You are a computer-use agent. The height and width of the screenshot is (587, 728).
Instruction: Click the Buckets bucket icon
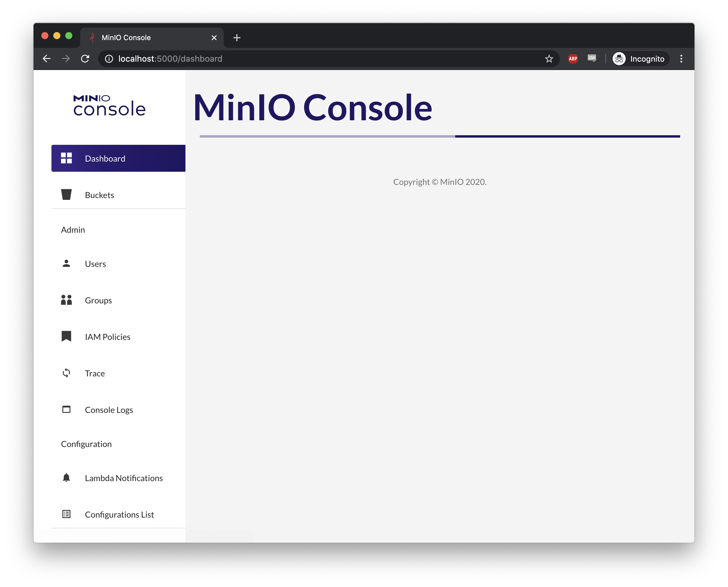pyautogui.click(x=66, y=195)
